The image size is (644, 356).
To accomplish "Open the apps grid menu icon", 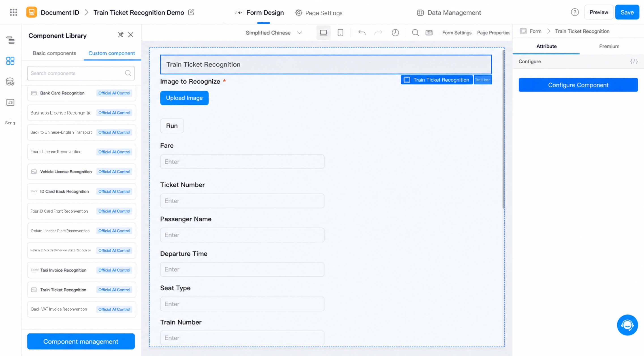I will (x=13, y=12).
